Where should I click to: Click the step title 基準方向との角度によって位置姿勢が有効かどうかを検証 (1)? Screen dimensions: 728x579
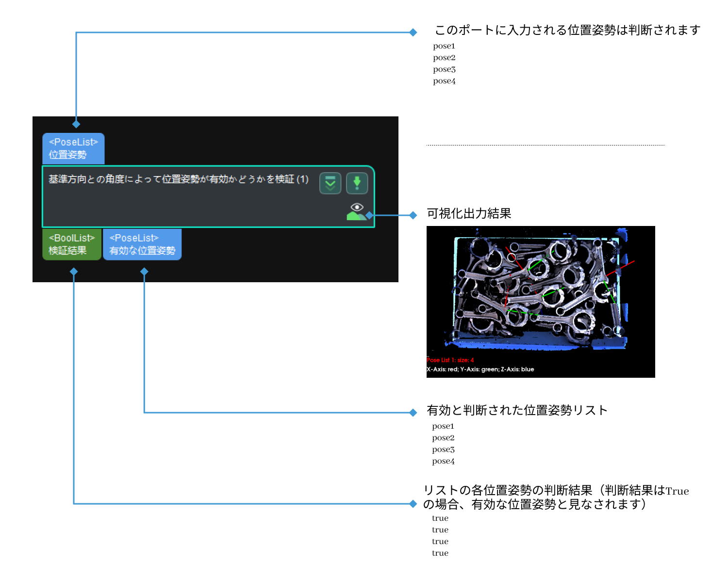tap(179, 179)
